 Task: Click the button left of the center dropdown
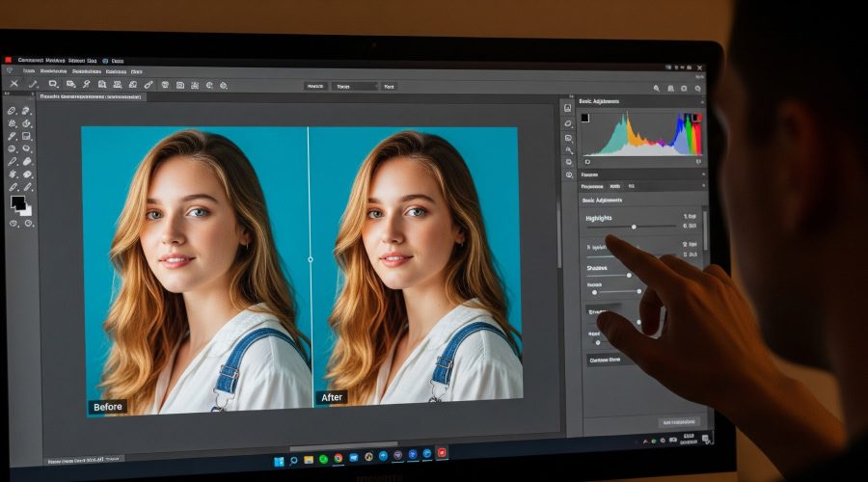[x=315, y=87]
